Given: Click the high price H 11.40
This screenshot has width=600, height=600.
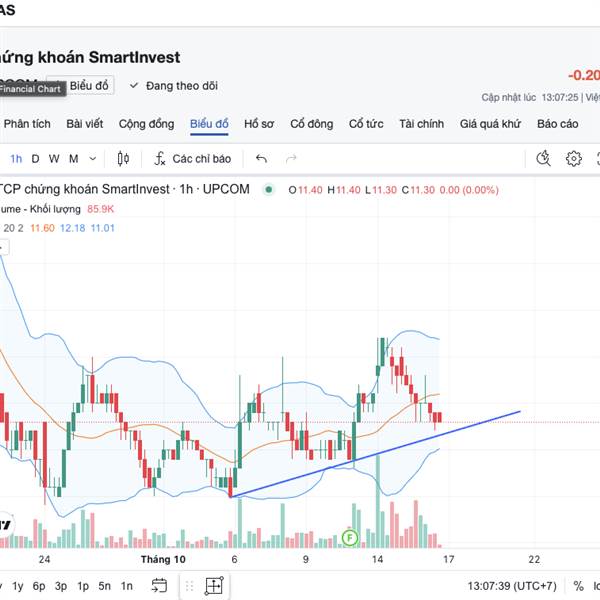Looking at the screenshot, I should (344, 190).
